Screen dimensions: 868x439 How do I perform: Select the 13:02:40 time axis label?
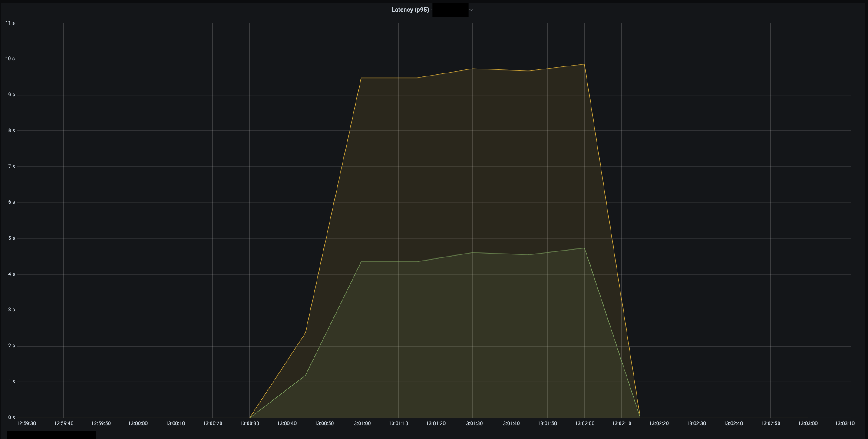coord(733,423)
